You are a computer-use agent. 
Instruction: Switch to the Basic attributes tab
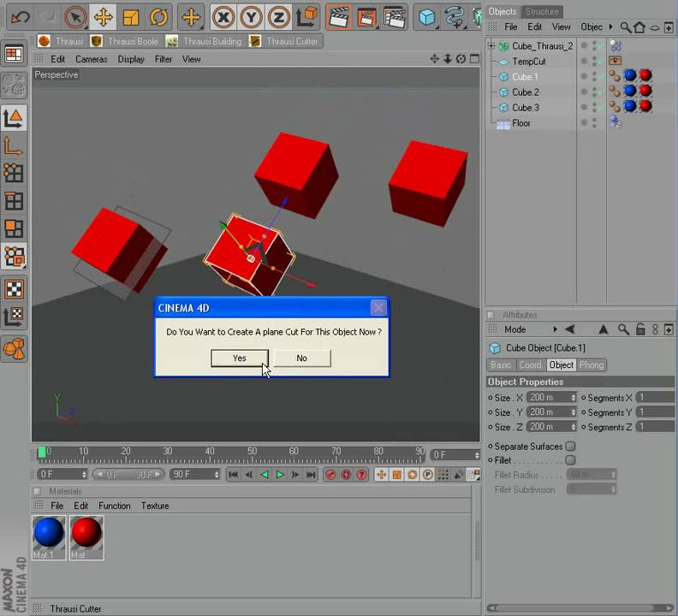[501, 364]
